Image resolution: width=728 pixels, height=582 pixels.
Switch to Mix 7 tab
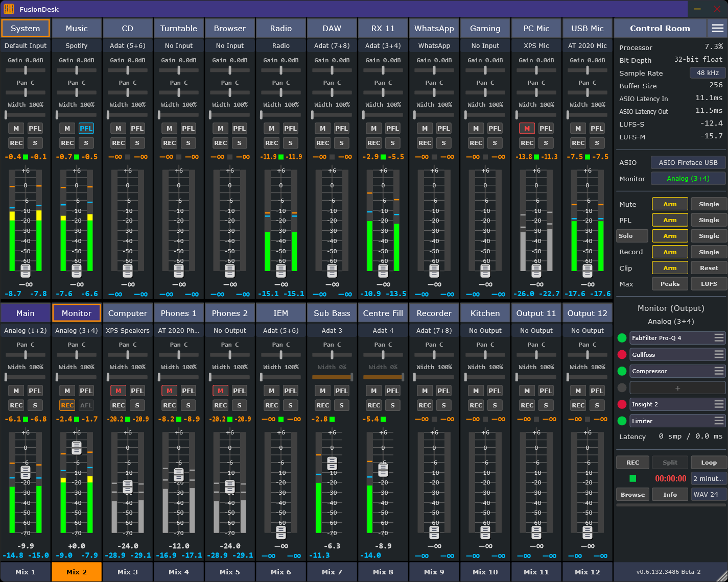coord(332,572)
